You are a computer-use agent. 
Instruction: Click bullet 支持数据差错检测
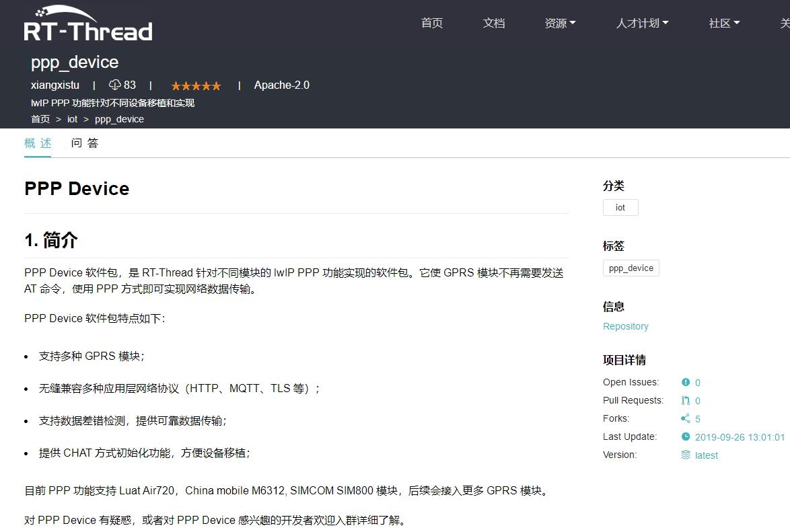[133, 420]
